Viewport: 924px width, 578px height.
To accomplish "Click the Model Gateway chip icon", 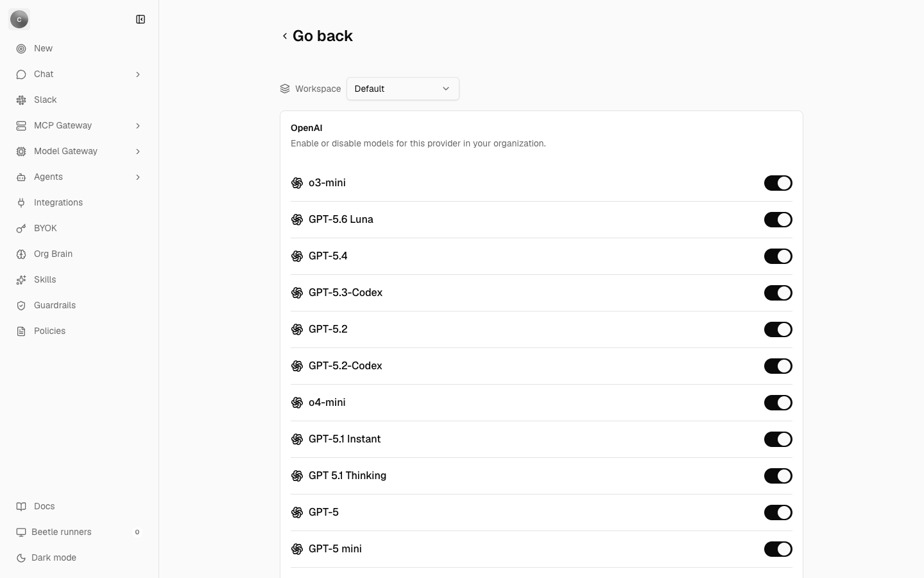I will point(21,152).
